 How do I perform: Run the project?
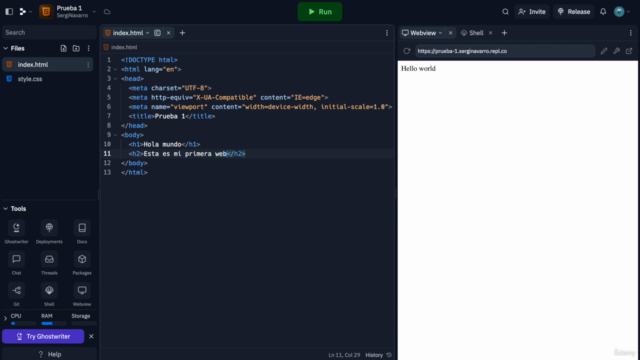[320, 12]
